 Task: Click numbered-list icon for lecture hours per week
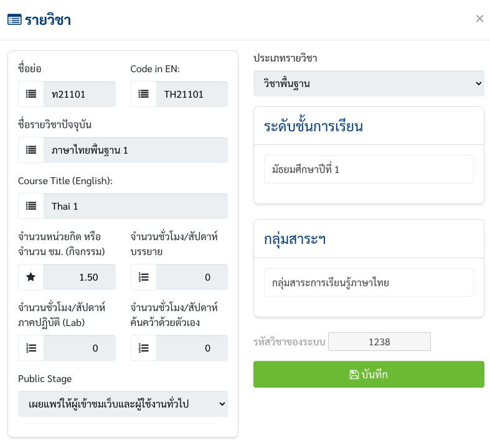tap(143, 277)
